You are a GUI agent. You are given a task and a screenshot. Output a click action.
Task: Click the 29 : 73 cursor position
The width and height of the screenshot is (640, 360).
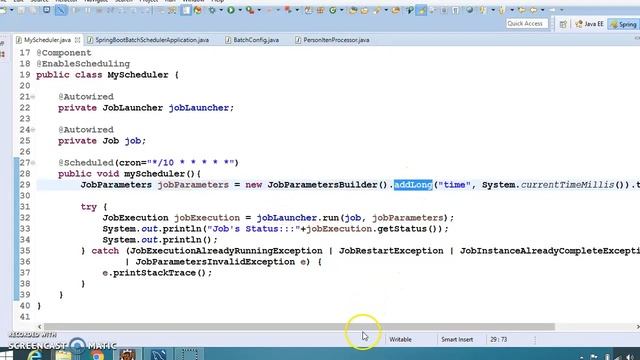click(x=498, y=339)
